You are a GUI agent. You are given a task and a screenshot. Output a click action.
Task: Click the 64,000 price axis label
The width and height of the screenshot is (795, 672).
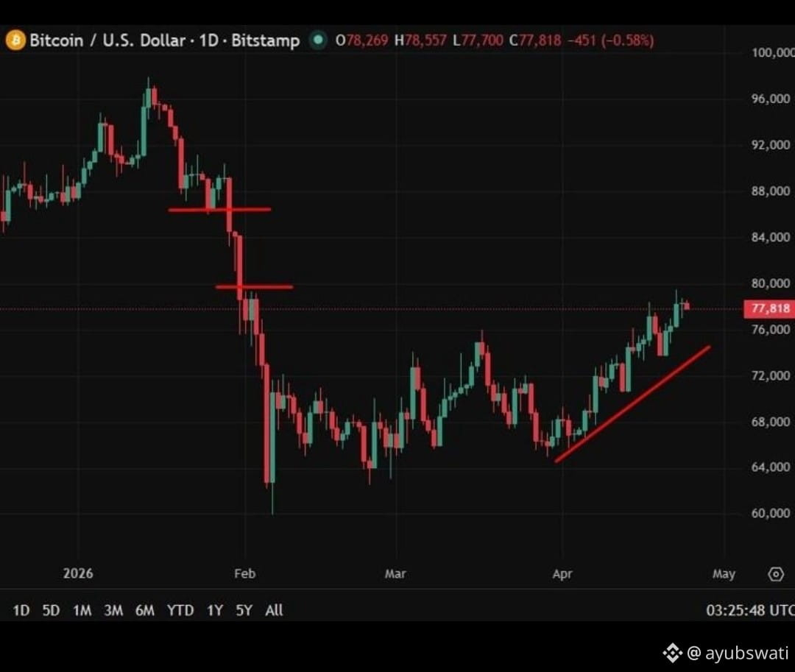(x=771, y=467)
